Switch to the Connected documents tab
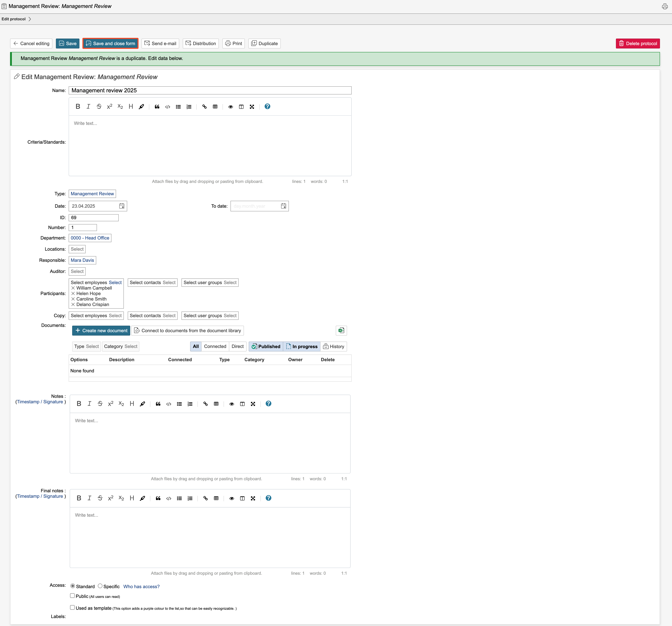 [x=215, y=347]
